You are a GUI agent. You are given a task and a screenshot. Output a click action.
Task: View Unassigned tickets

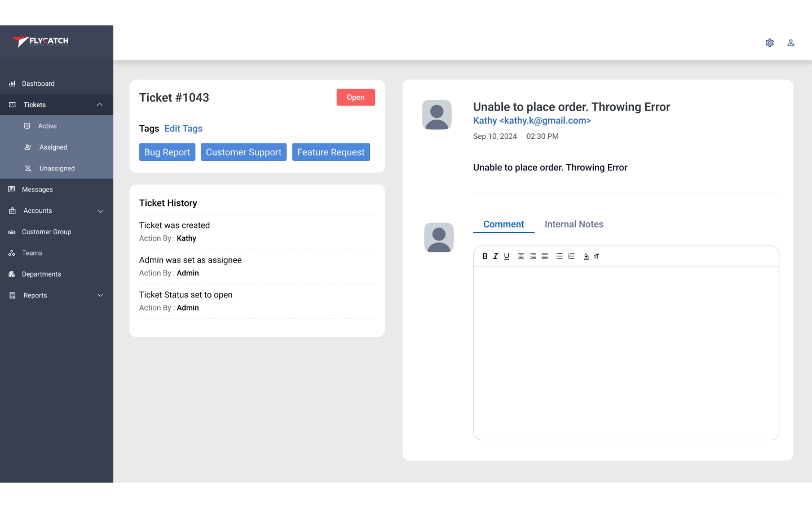[x=56, y=168]
